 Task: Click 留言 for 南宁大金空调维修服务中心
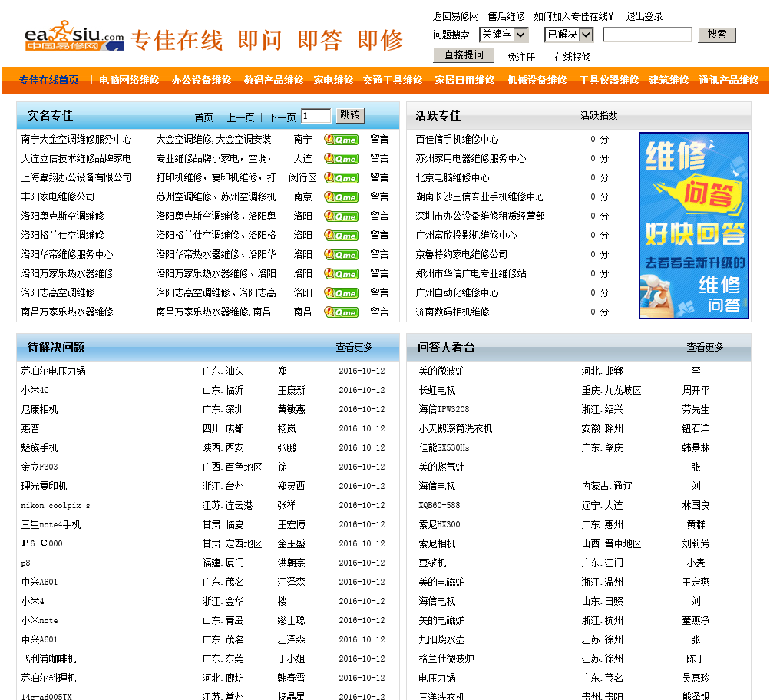pos(379,140)
